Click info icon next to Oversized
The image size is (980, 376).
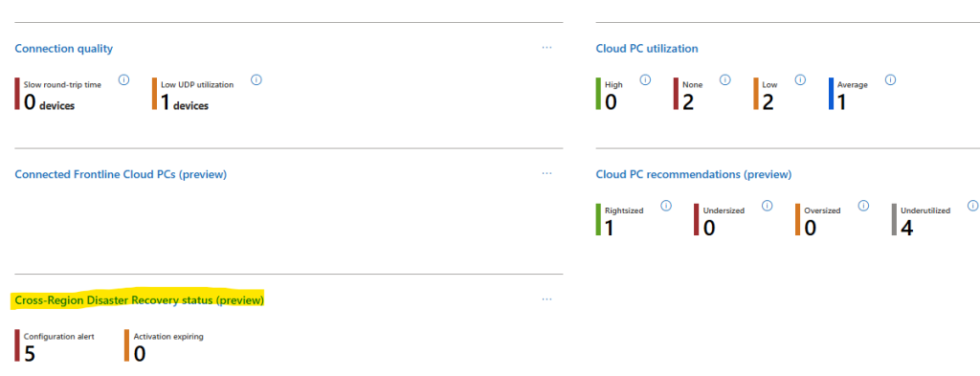coord(864,206)
